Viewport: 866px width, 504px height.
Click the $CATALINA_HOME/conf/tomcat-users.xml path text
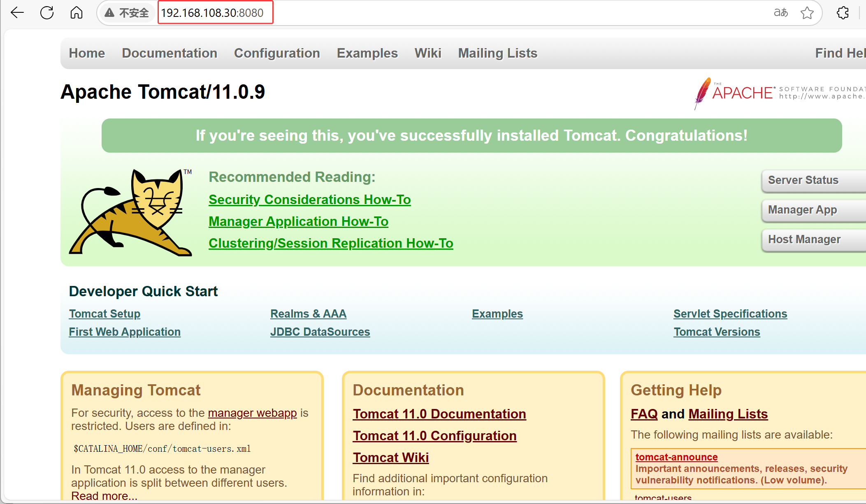162,448
